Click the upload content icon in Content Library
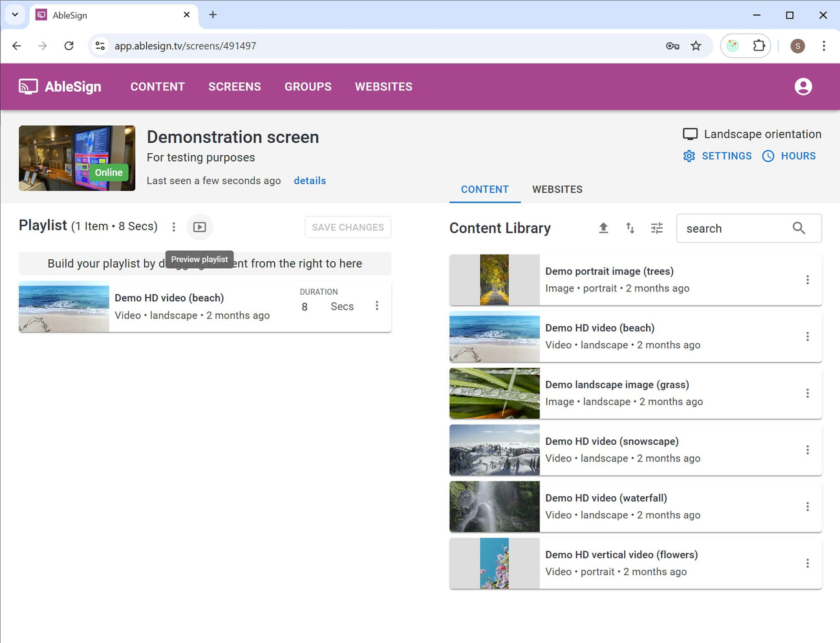This screenshot has width=840, height=643. tap(603, 228)
